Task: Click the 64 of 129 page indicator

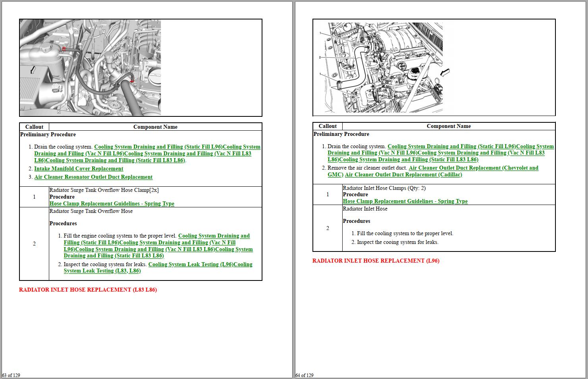Action: coord(305,375)
